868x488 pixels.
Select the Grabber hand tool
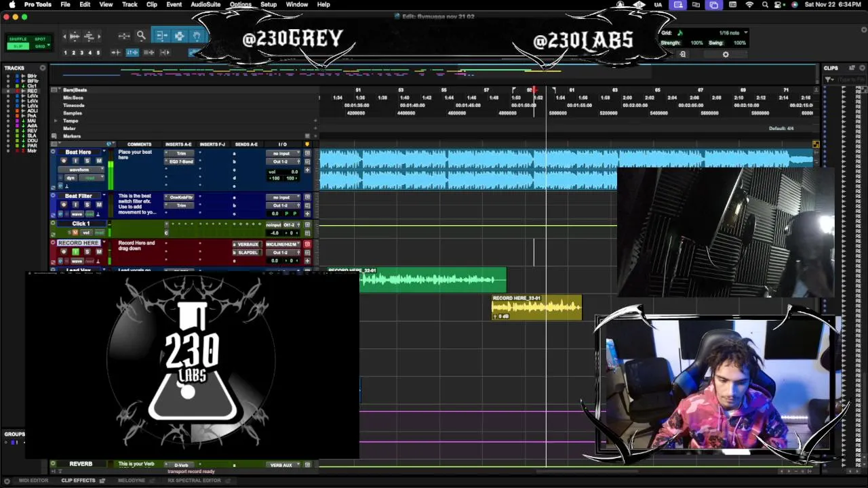197,36
